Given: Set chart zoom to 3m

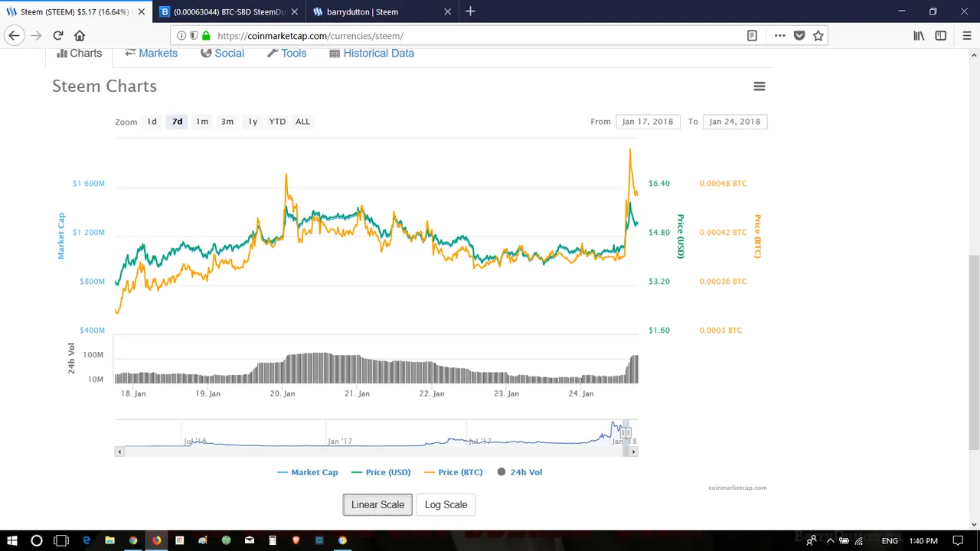Looking at the screenshot, I should tap(227, 122).
